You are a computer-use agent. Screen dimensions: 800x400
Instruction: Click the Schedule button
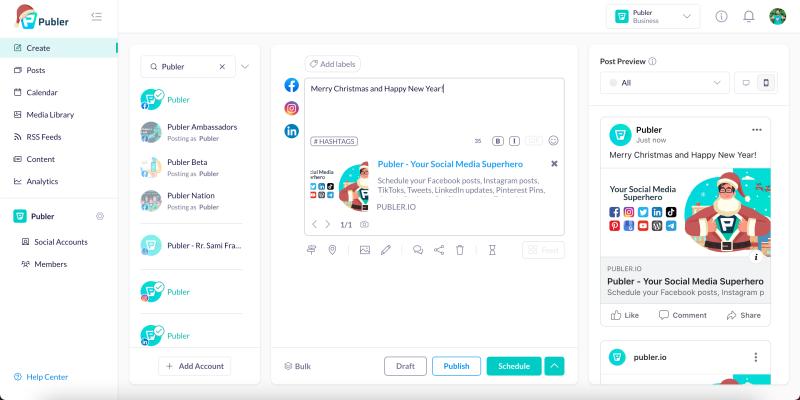tap(514, 366)
